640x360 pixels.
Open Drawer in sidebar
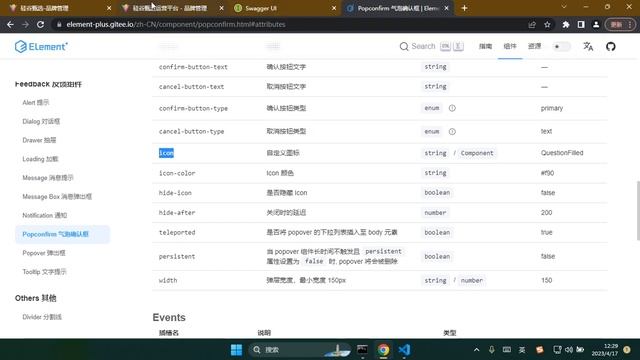click(39, 140)
